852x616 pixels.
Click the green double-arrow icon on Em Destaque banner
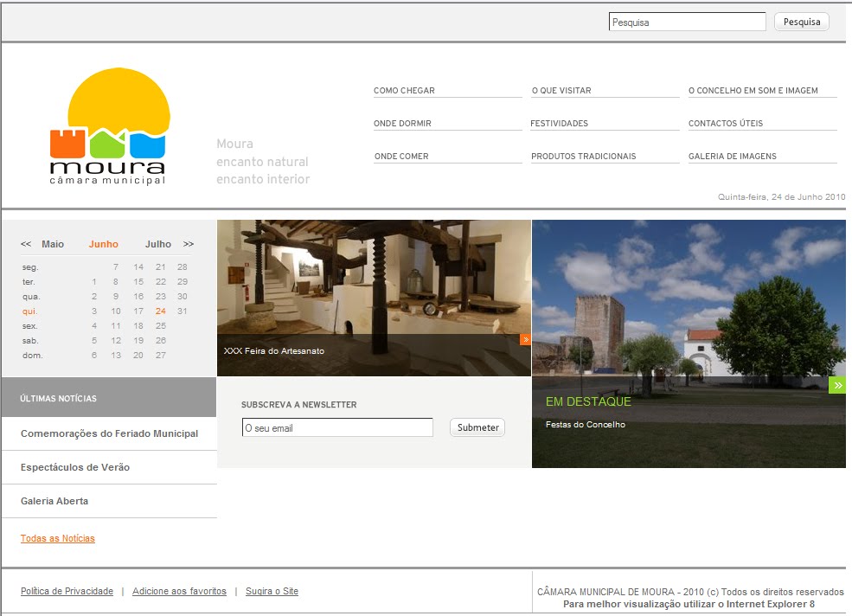(x=837, y=386)
